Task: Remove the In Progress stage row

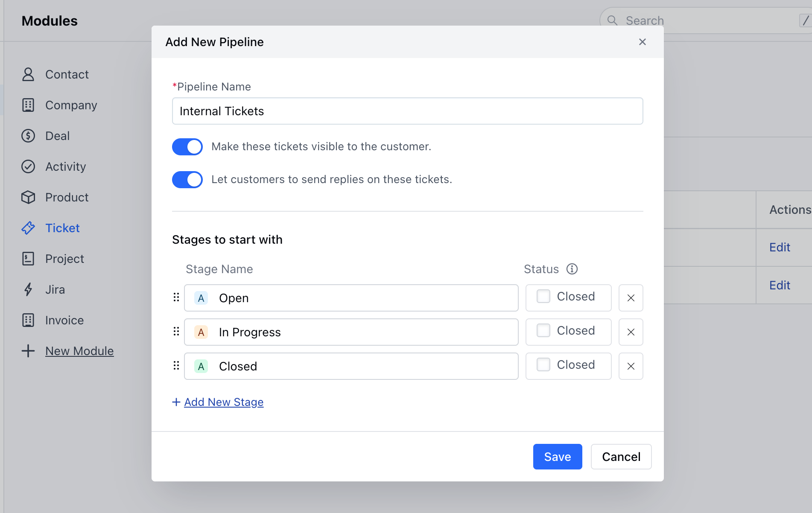Action: pos(631,332)
